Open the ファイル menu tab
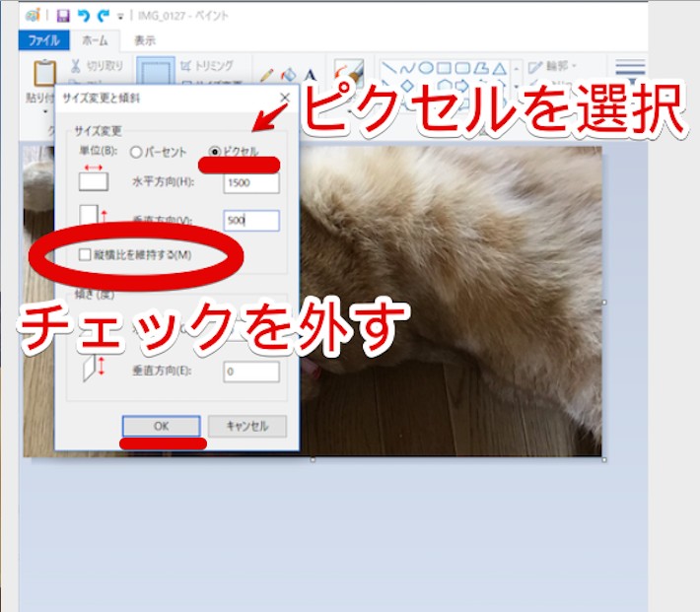The height and width of the screenshot is (612, 700). [x=42, y=40]
